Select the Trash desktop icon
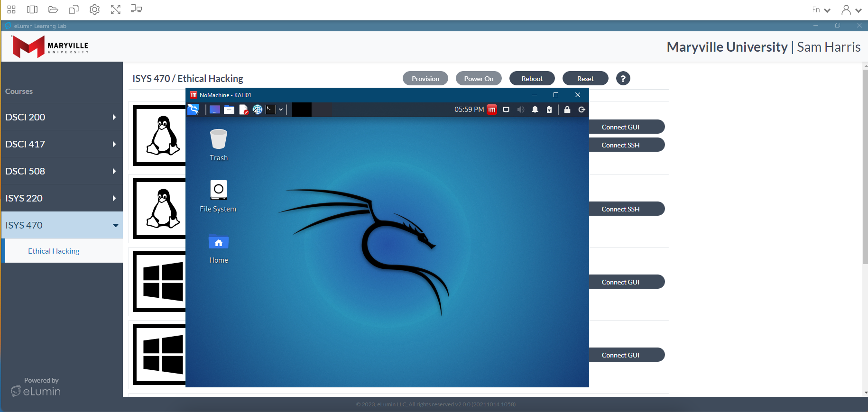 point(219,145)
